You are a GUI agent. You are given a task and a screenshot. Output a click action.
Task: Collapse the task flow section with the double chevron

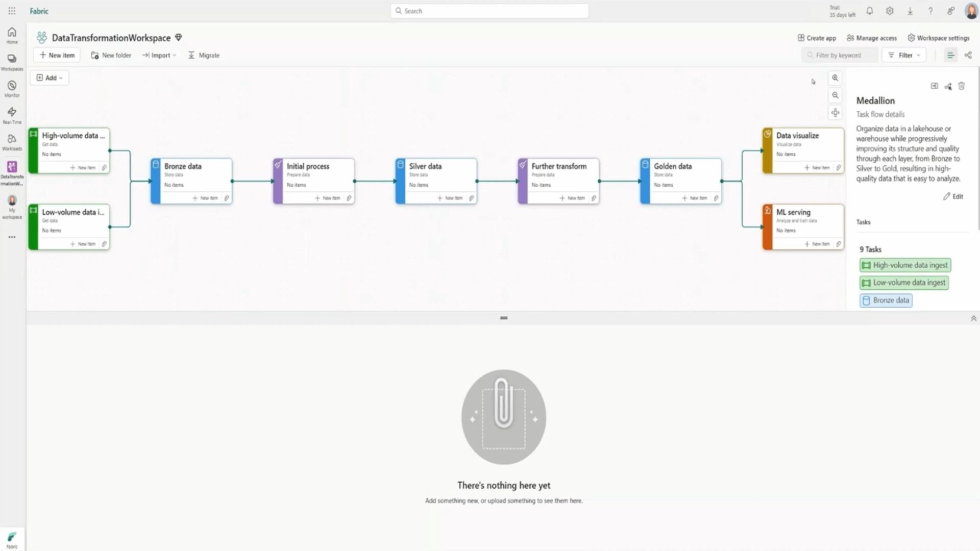973,318
